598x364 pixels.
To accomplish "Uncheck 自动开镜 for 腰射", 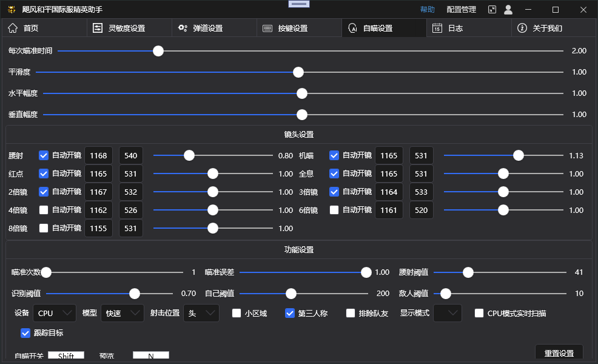I will point(44,155).
